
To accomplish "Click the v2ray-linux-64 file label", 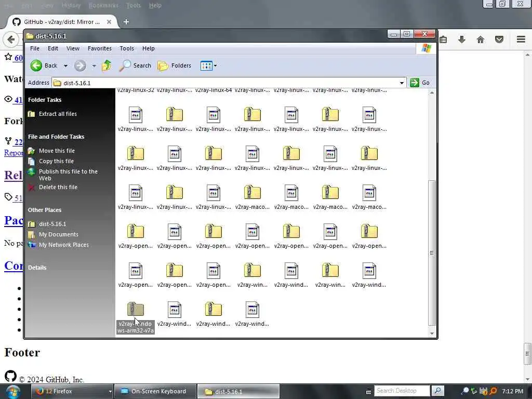I will [x=214, y=90].
